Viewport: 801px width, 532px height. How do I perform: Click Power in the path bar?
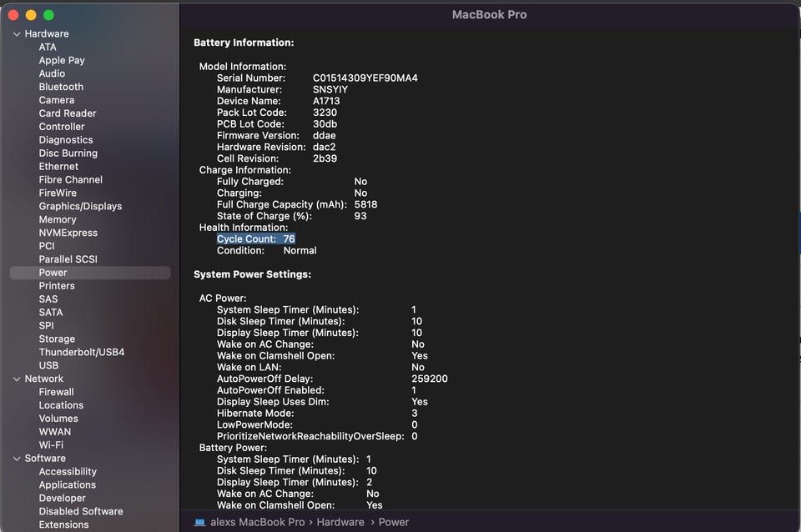click(394, 522)
